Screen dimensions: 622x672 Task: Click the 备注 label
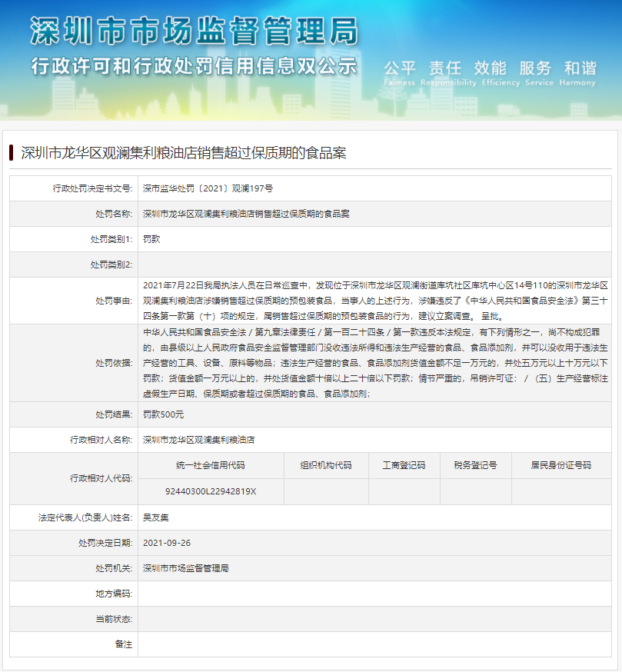124,644
